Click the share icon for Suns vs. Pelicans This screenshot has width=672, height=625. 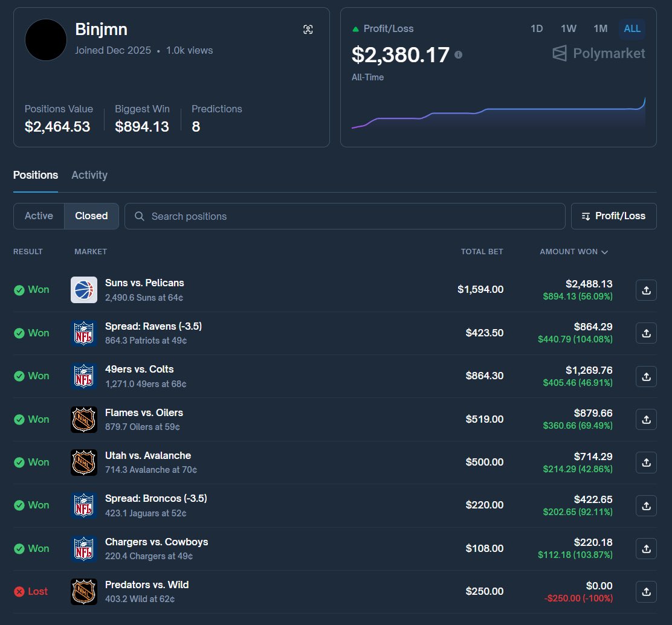pos(646,290)
